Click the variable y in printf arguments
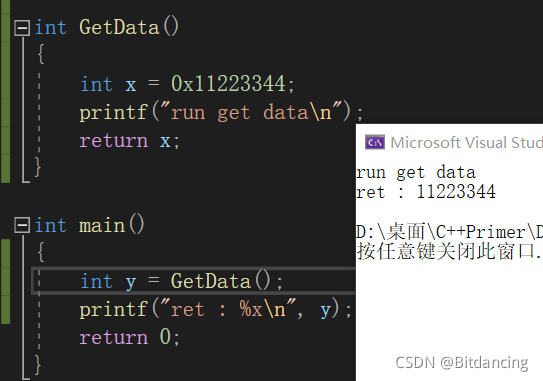This screenshot has width=543, height=381. pos(326,310)
